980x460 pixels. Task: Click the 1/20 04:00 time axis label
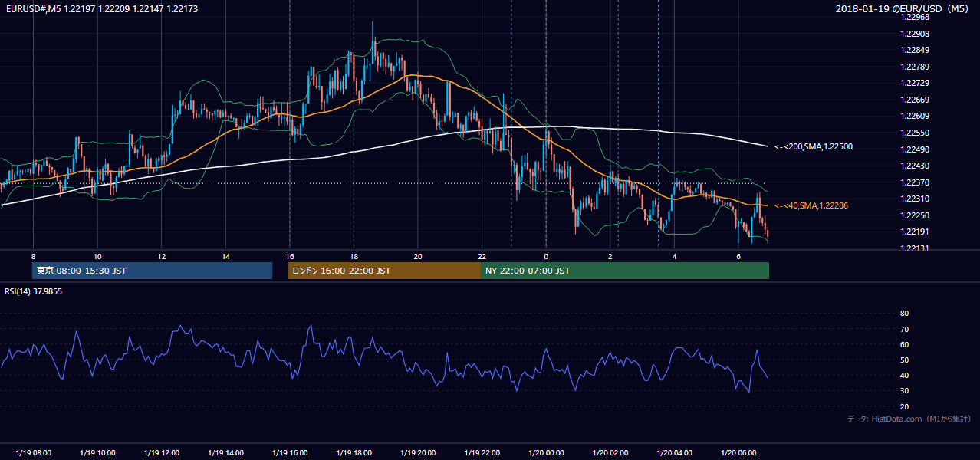click(x=674, y=453)
